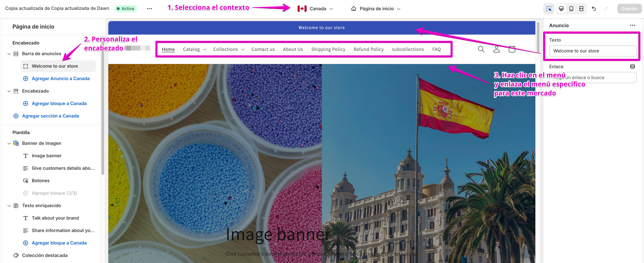Click the Enlace link input field
644x263 pixels.
point(592,78)
